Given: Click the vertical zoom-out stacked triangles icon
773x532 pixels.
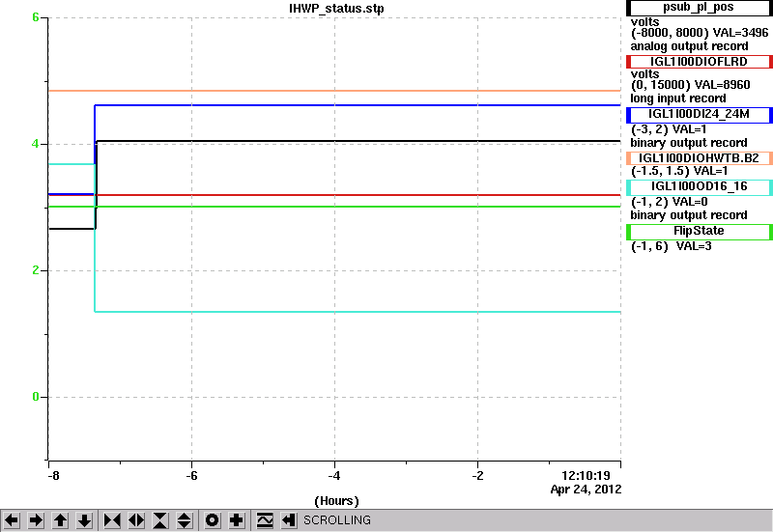Looking at the screenshot, I should [185, 520].
